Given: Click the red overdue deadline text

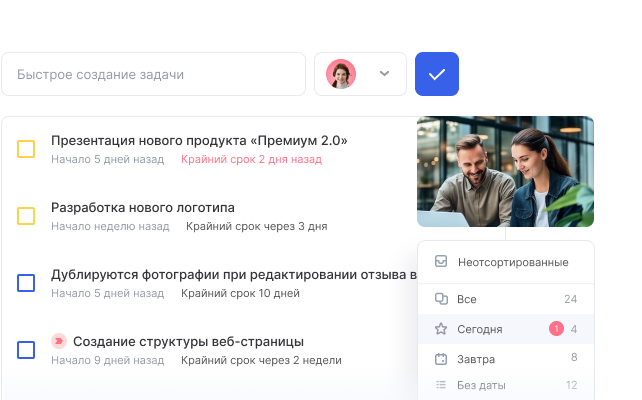Looking at the screenshot, I should coord(251,159).
